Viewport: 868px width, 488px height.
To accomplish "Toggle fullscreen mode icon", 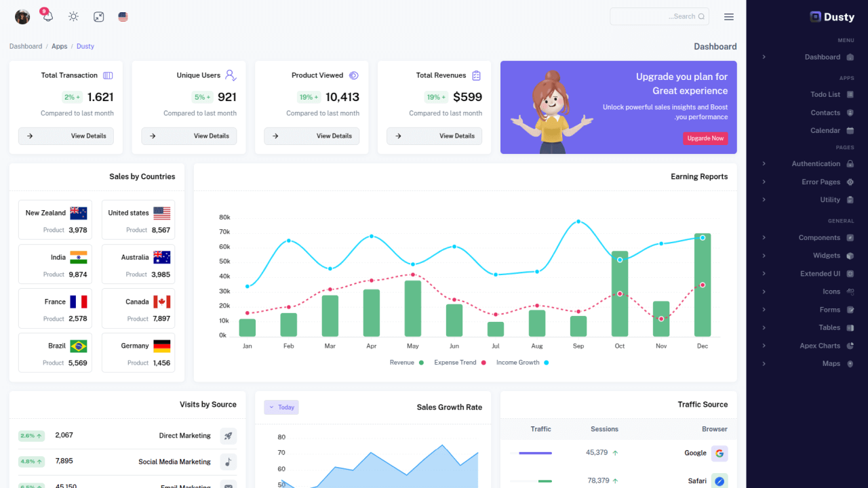I will click(x=98, y=16).
